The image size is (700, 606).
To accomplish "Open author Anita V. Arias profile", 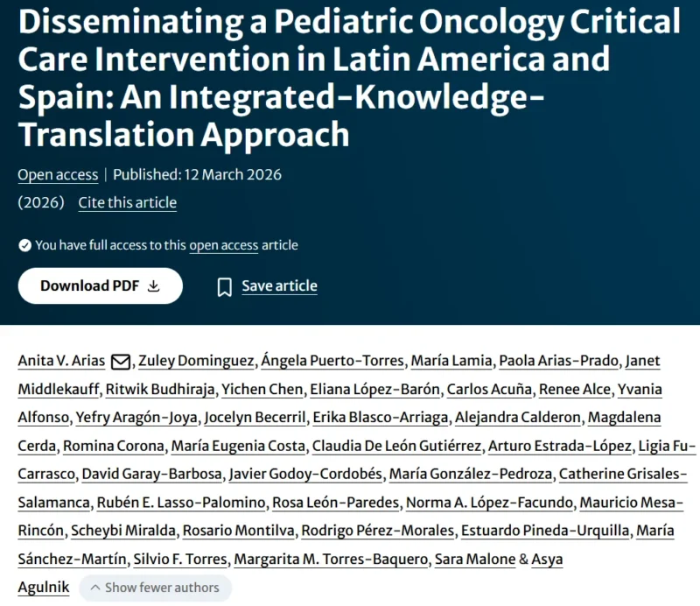I will point(61,362).
